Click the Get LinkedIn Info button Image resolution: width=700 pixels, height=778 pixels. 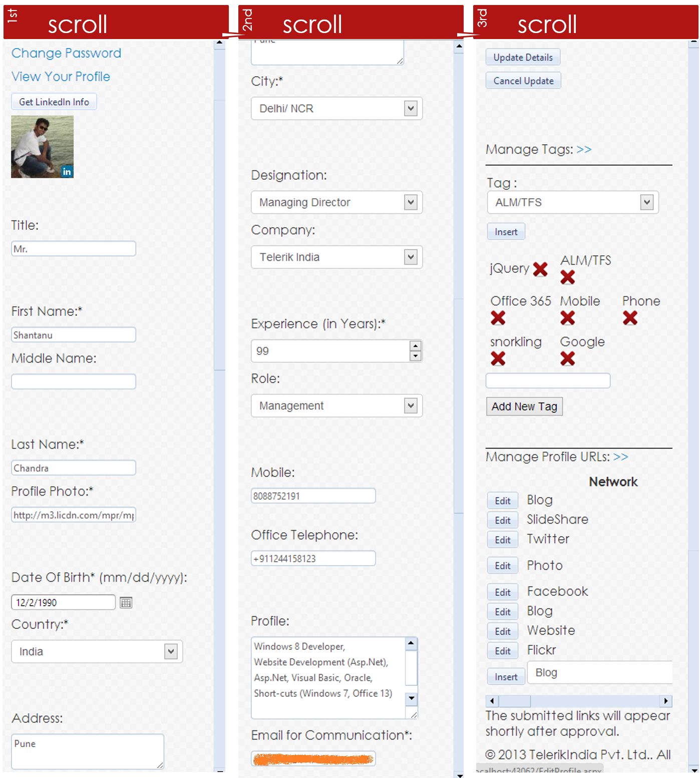pos(54,102)
